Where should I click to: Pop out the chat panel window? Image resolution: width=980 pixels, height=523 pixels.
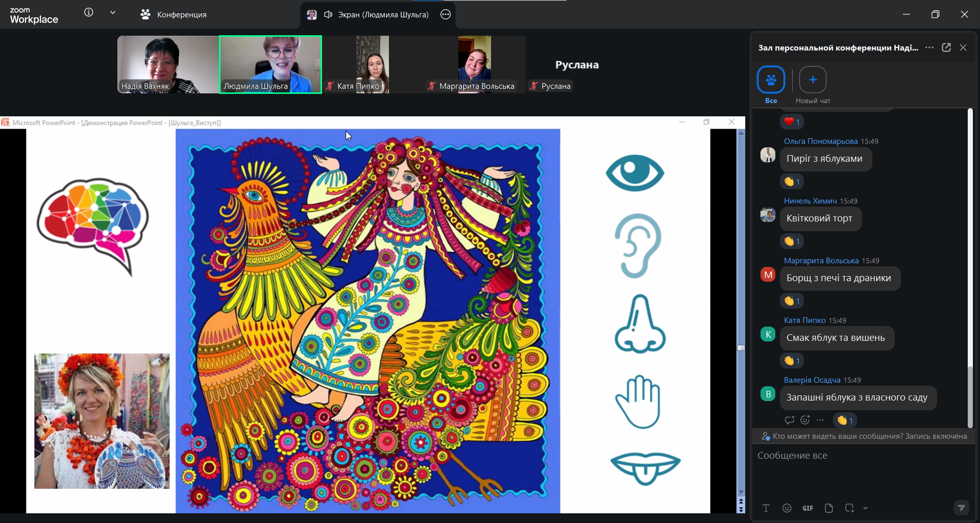(946, 47)
